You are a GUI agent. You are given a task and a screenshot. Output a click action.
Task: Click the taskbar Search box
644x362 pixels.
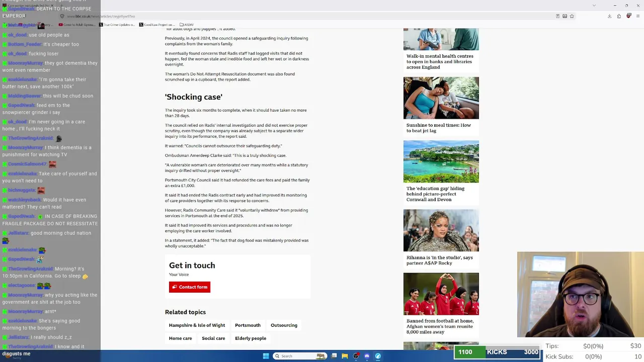tap(300, 356)
